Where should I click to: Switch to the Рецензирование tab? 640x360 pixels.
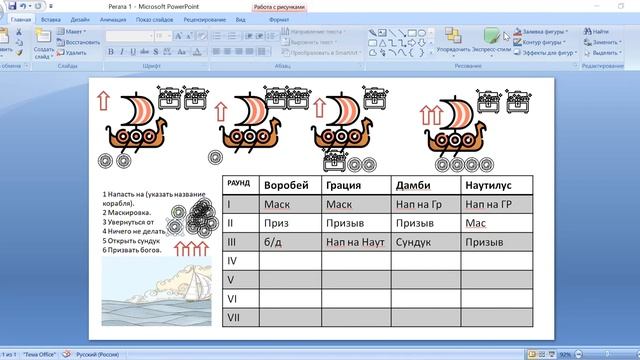point(204,20)
